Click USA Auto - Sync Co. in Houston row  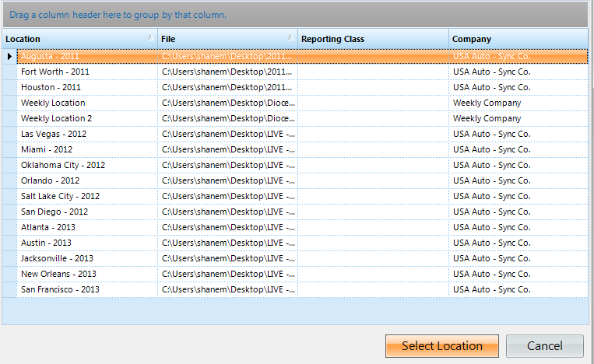click(491, 87)
